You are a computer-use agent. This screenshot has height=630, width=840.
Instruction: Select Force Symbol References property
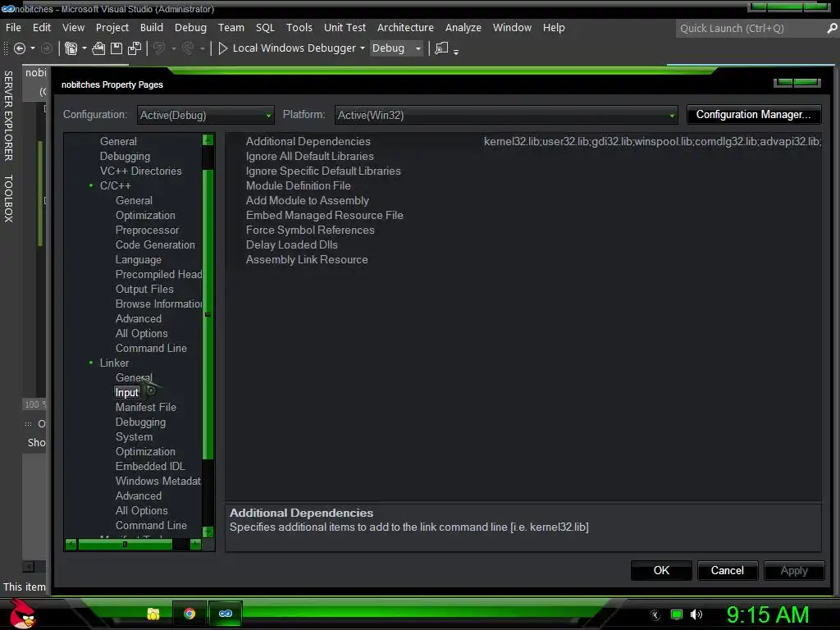pyautogui.click(x=310, y=231)
